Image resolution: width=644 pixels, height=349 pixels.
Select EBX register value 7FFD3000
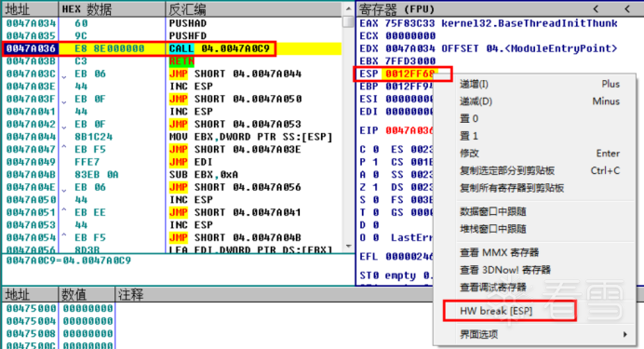coord(409,61)
